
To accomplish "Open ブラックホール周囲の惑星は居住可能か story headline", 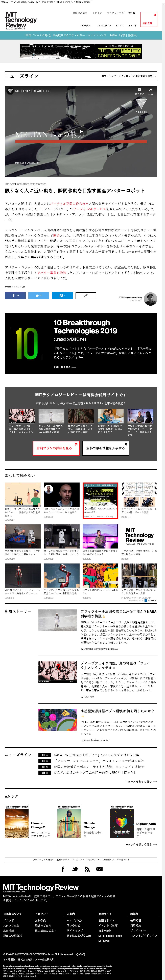I will point(118,614).
